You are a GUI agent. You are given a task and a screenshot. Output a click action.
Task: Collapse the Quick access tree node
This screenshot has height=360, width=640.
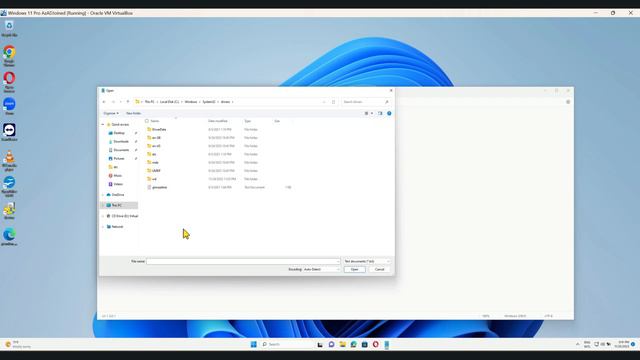[x=103, y=124]
